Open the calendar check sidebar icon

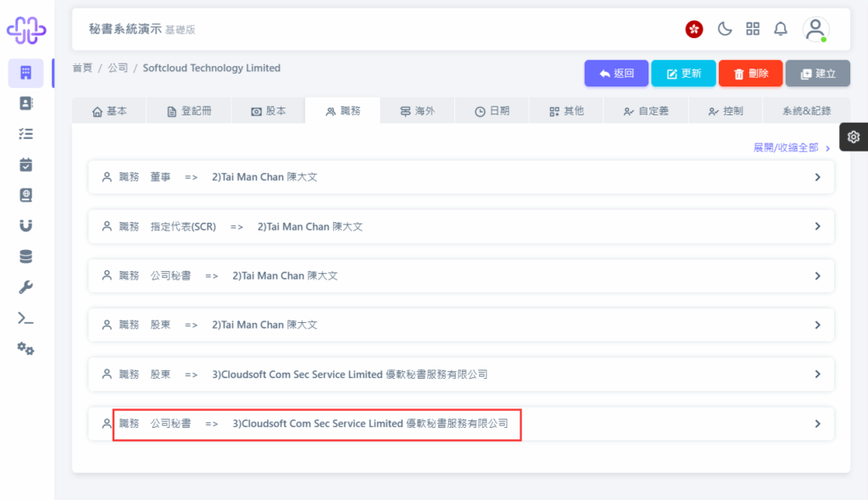click(25, 164)
